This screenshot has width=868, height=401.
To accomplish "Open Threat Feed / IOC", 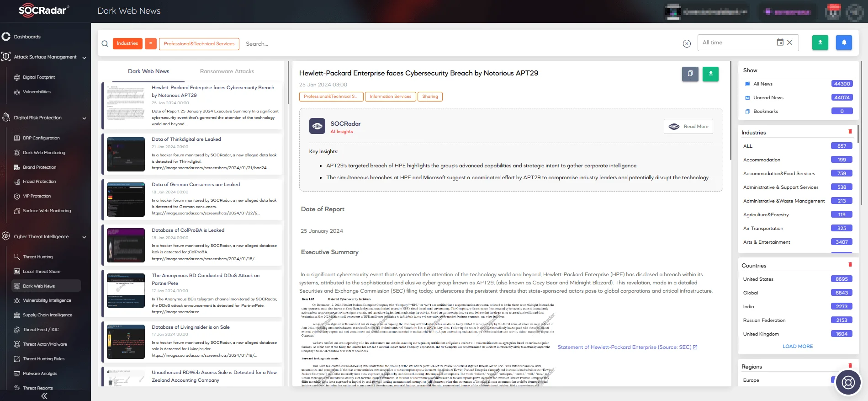I will tap(41, 330).
